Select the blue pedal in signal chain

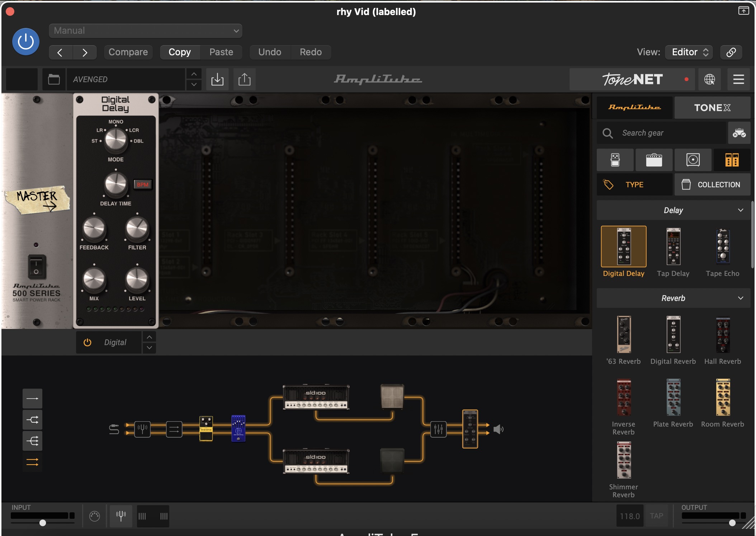tap(238, 429)
